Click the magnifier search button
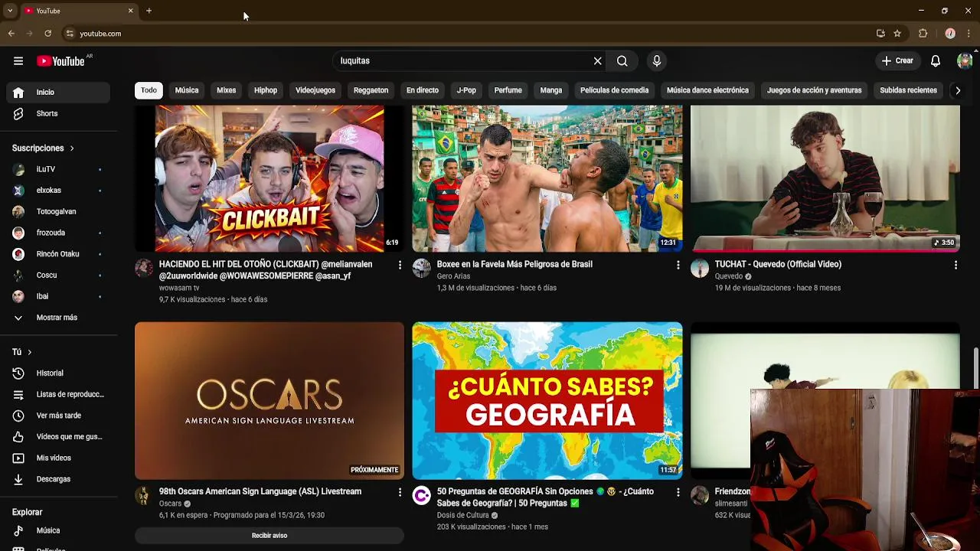 pyautogui.click(x=622, y=61)
